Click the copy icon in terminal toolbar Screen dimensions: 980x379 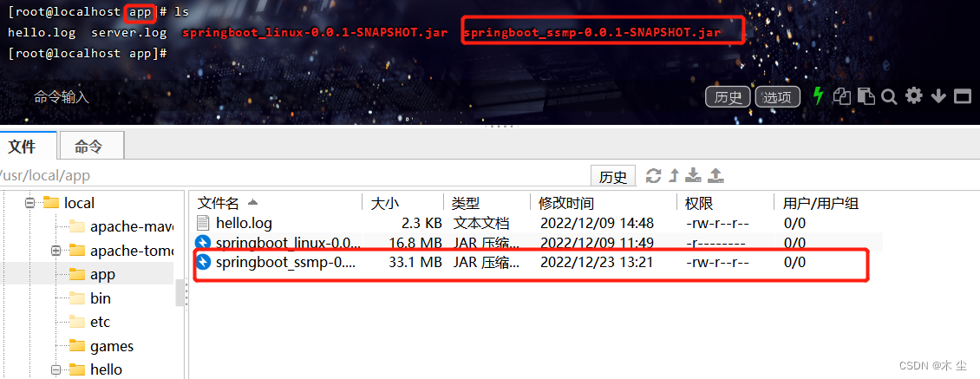pos(844,95)
